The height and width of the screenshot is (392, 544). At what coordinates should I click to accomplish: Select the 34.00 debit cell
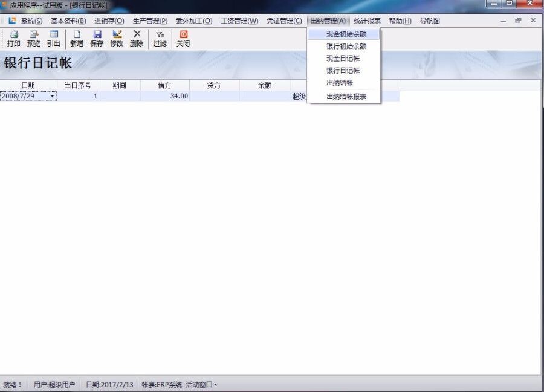(165, 96)
